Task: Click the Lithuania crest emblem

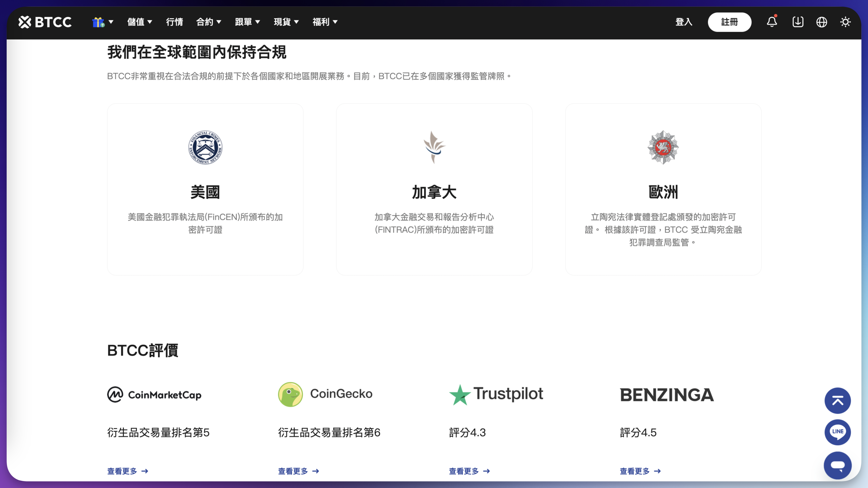Action: click(x=663, y=147)
